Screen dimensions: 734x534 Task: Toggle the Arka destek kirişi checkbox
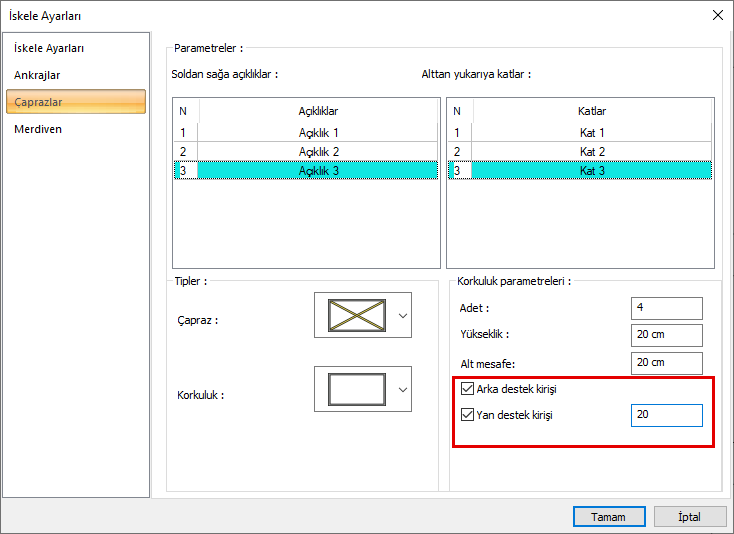pos(468,388)
